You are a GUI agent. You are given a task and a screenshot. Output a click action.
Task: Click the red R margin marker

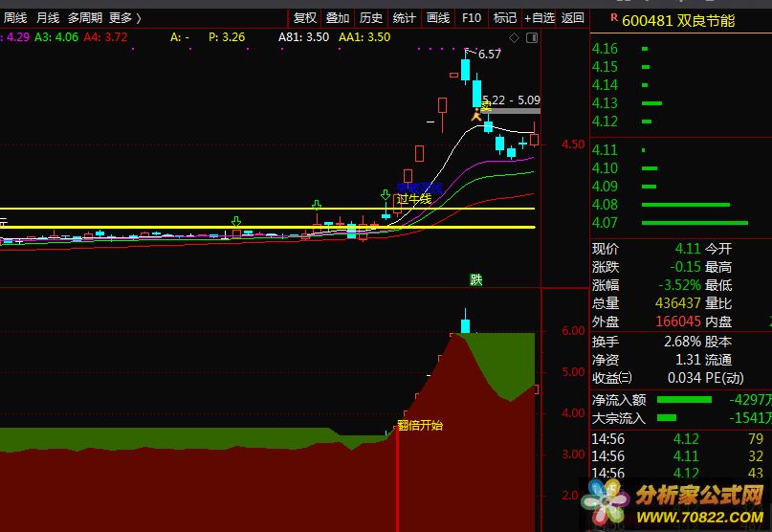point(614,17)
